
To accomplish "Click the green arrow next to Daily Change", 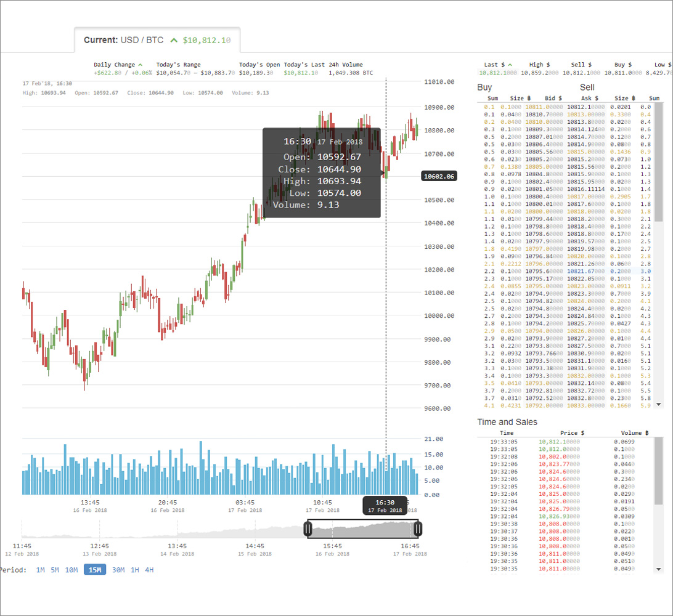I will [141, 65].
